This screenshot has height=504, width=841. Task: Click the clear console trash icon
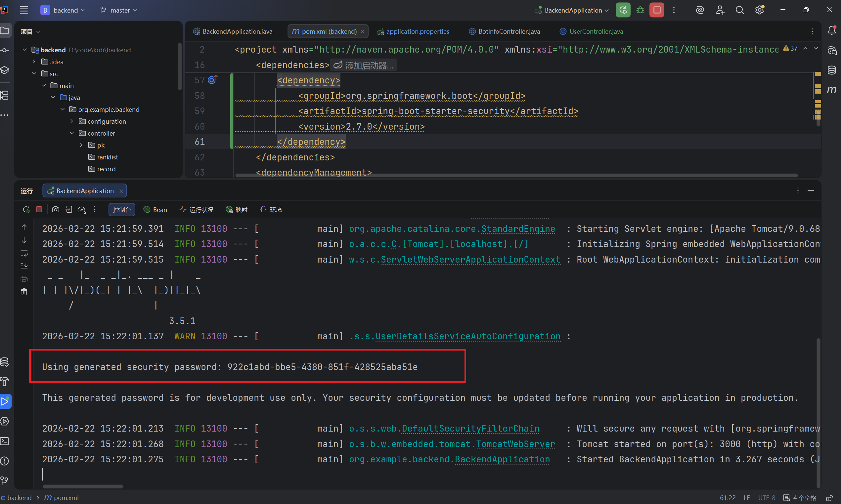coord(24,292)
